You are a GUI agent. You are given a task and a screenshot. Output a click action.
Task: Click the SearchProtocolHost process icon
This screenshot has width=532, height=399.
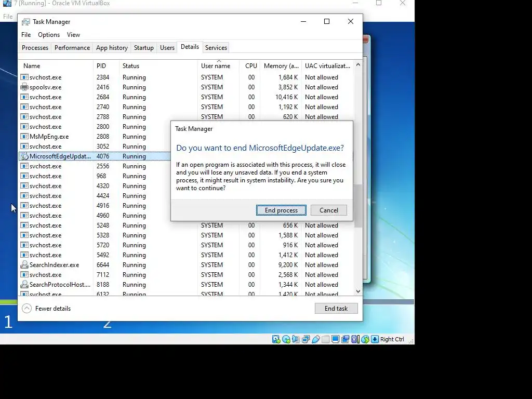pyautogui.click(x=24, y=284)
